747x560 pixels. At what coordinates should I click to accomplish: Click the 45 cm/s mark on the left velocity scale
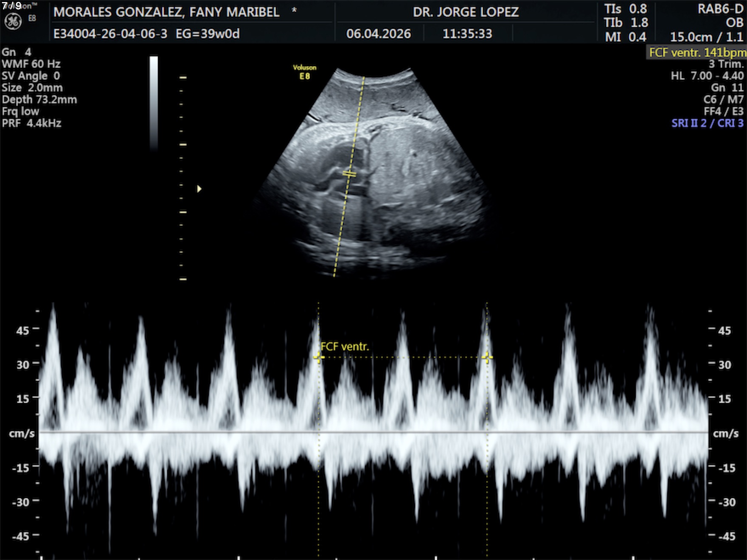click(x=23, y=330)
